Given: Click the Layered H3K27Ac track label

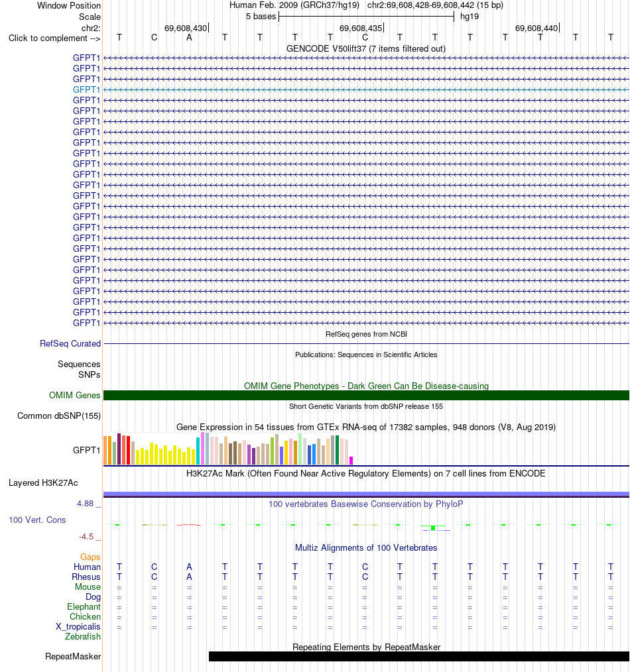Looking at the screenshot, I should [x=43, y=482].
